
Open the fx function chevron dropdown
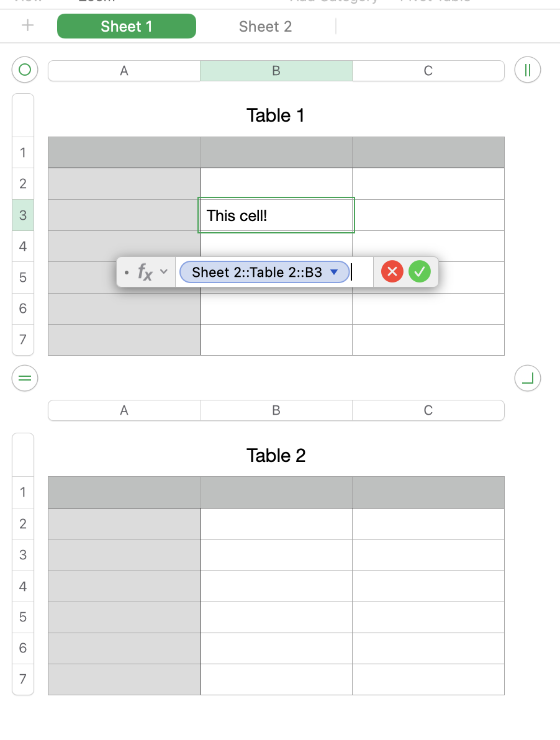164,272
